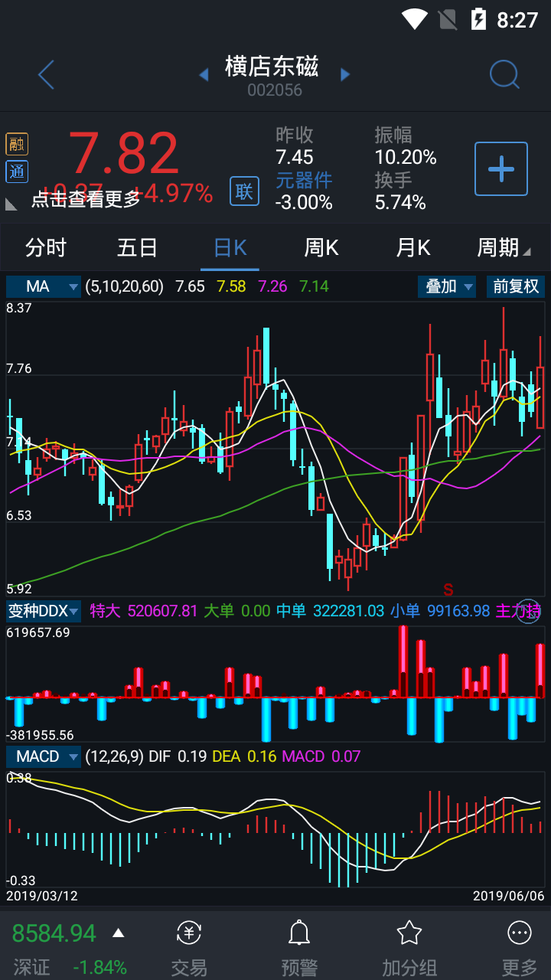
Task: Tap the 振幅 10.20% value
Action: coord(406,157)
